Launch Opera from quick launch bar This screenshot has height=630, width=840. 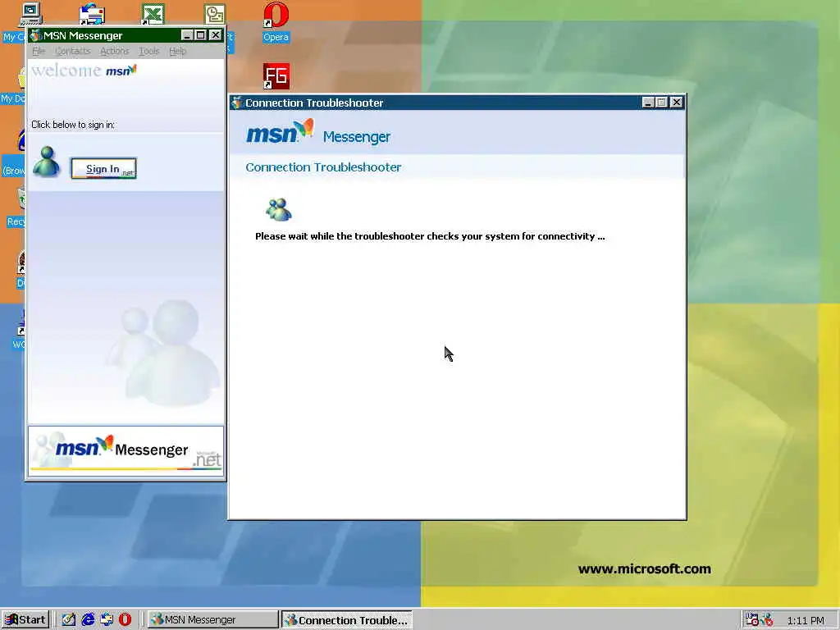coord(125,620)
